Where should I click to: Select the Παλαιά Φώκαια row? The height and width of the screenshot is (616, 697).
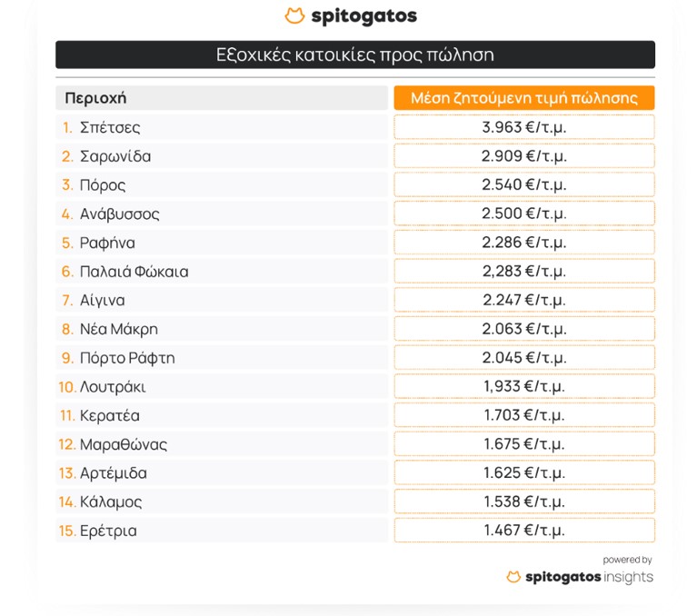222,272
